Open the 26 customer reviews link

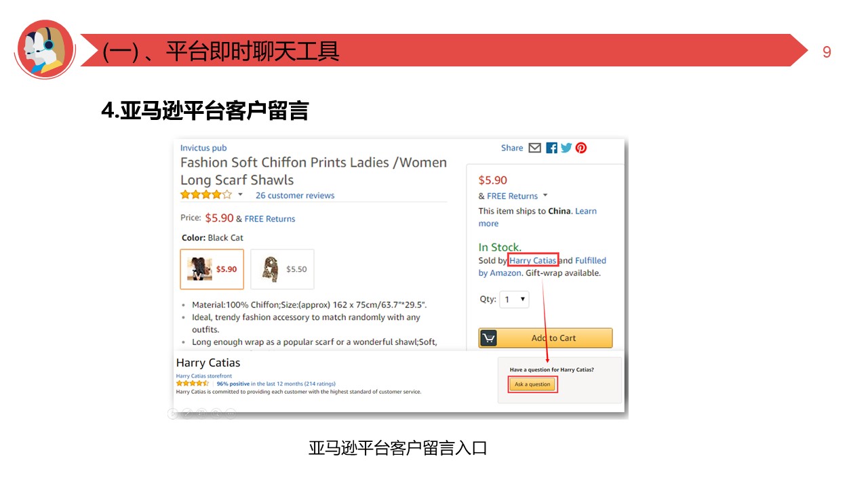(x=295, y=195)
